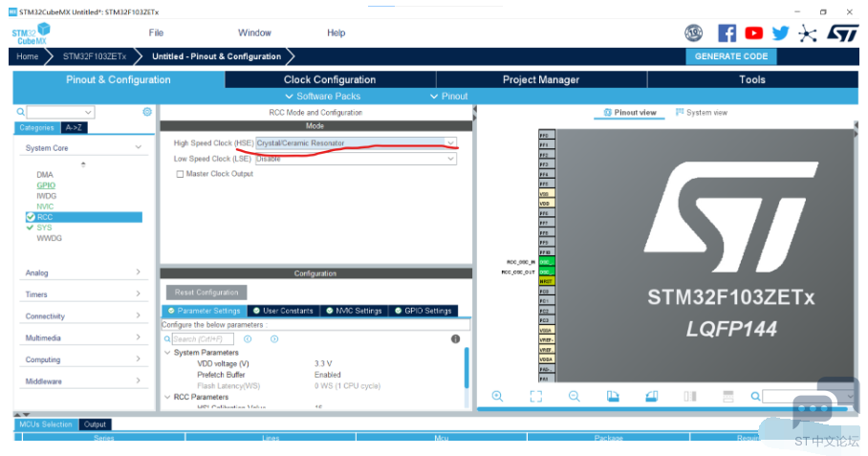Collapse the RCC Parameters group
Image resolution: width=868 pixels, height=456 pixels.
(x=167, y=397)
